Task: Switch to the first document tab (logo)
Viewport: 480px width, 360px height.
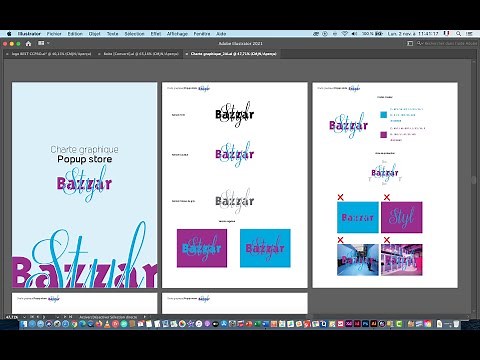Action: click(51, 54)
